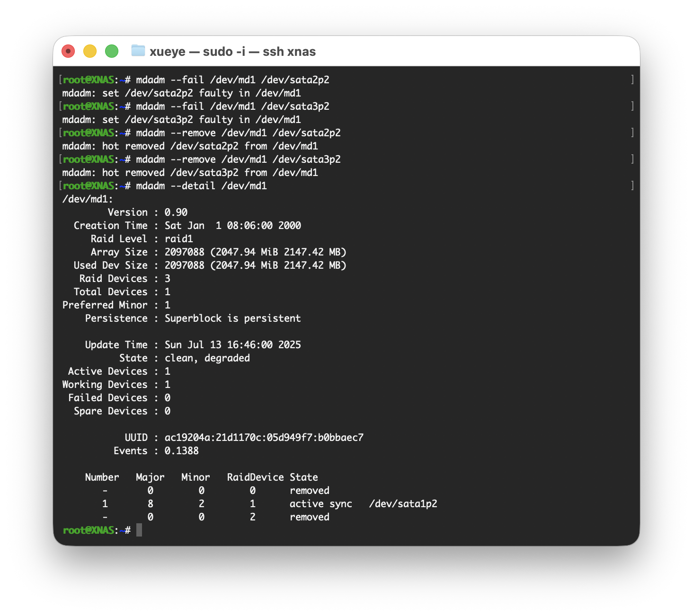Click the 'RaidDevice' column header
The image size is (693, 616).
(x=255, y=477)
